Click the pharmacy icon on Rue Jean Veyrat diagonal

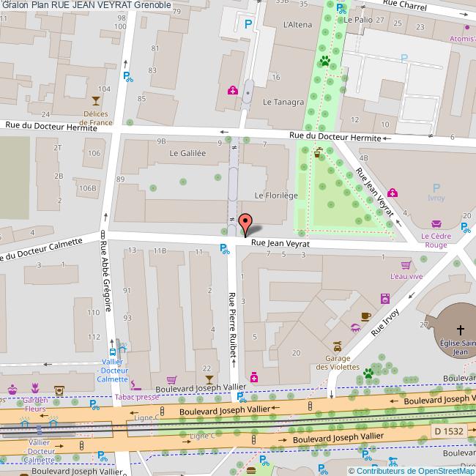point(393,193)
